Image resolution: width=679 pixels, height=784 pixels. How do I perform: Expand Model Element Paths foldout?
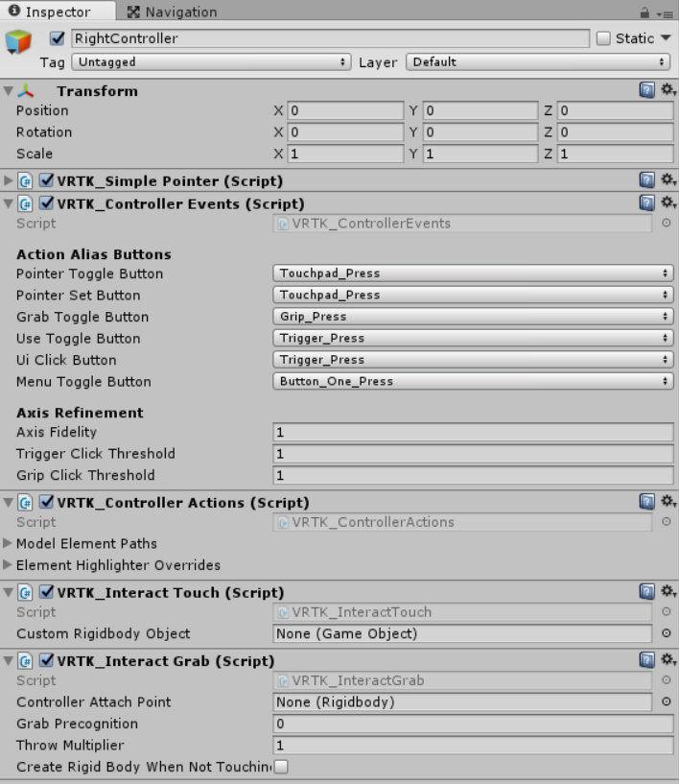pyautogui.click(x=7, y=543)
